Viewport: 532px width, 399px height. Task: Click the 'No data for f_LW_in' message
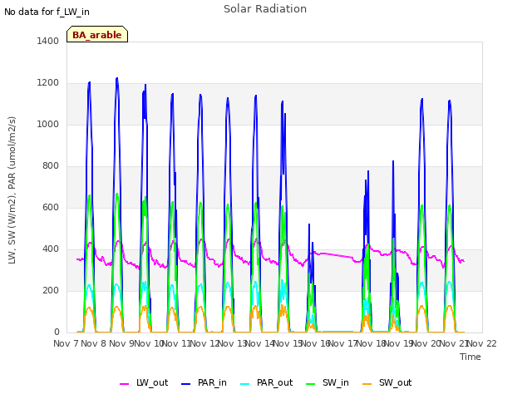click(47, 12)
